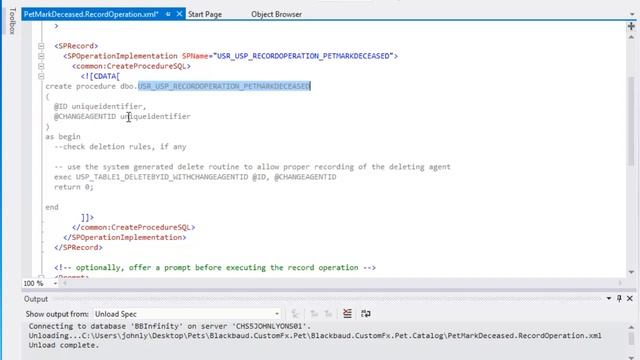Pin the PetMarkDeceased.RecordOperation.xml tab
Viewport: 640px width, 360px height.
point(168,14)
